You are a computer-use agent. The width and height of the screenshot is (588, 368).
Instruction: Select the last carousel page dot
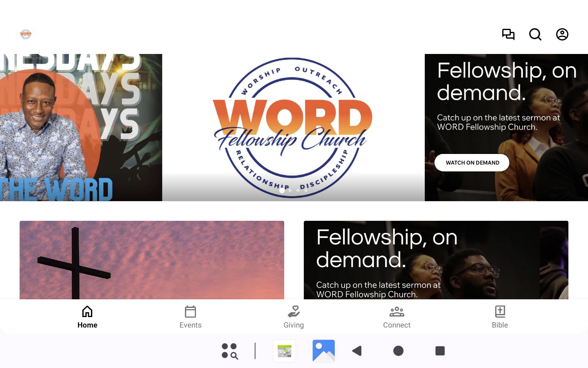coord(306,190)
